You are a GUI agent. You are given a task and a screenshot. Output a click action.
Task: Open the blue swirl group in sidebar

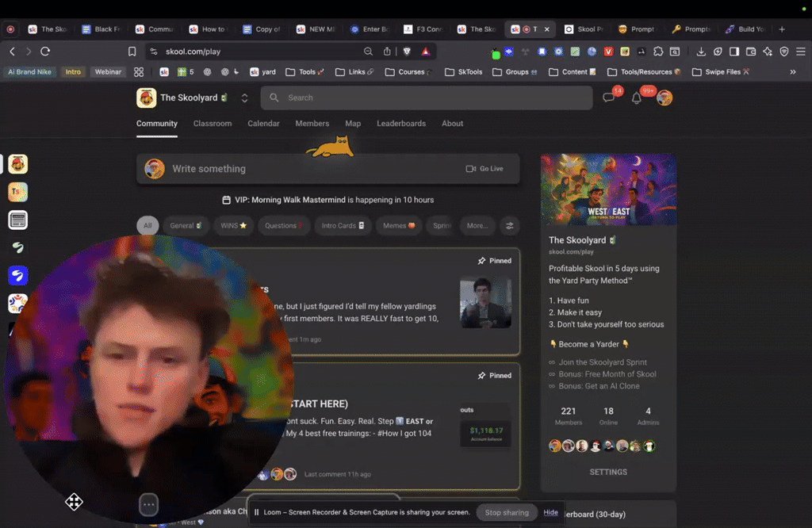(x=17, y=275)
